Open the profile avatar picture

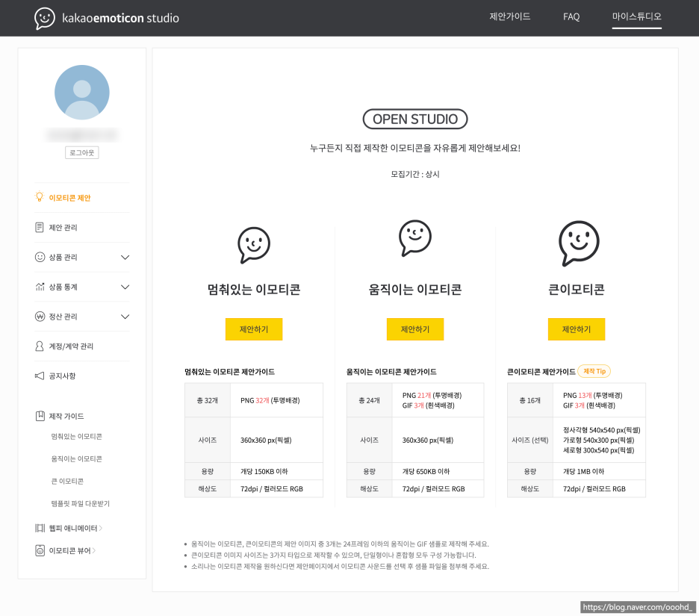coord(82,93)
